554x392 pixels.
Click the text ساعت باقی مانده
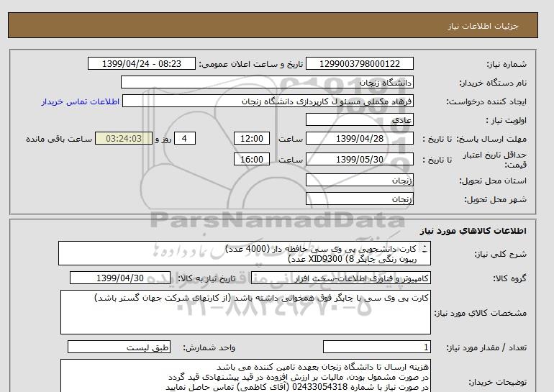point(59,139)
